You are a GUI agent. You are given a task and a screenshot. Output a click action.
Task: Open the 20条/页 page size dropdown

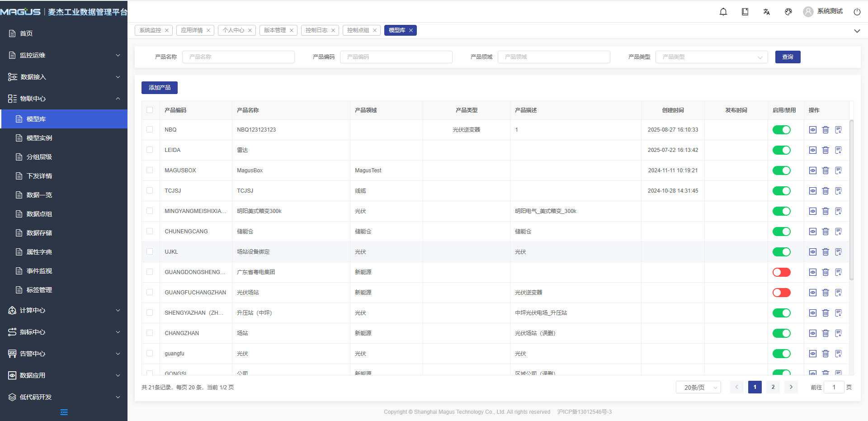[698, 388]
